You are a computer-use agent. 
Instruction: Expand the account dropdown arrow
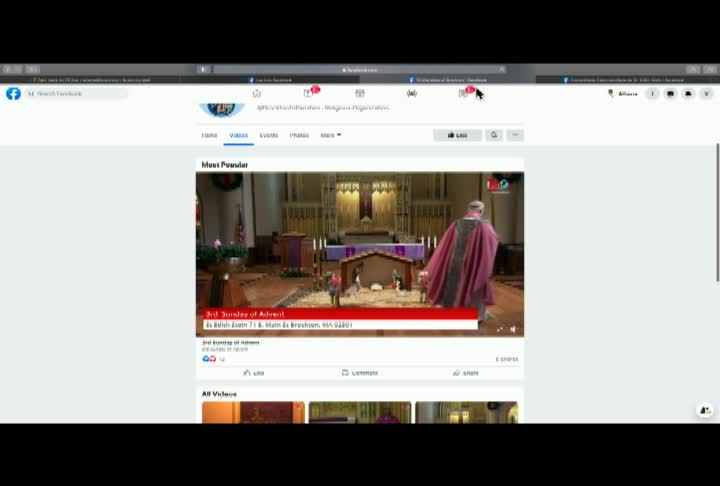point(706,94)
